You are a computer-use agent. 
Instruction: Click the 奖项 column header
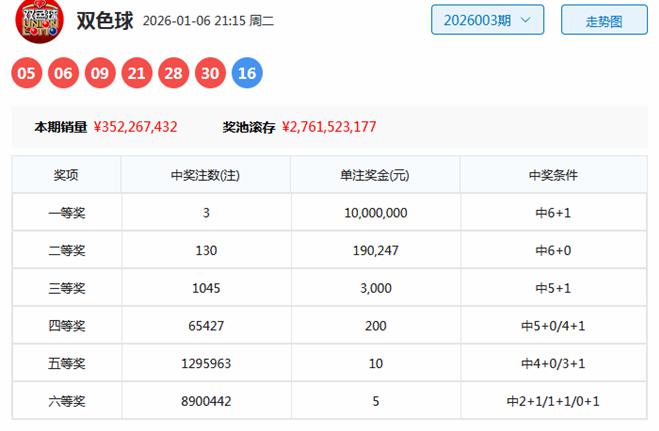click(x=66, y=175)
